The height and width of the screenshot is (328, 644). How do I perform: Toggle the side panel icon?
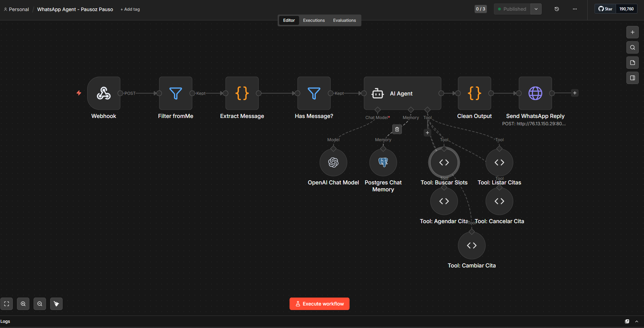tap(633, 78)
